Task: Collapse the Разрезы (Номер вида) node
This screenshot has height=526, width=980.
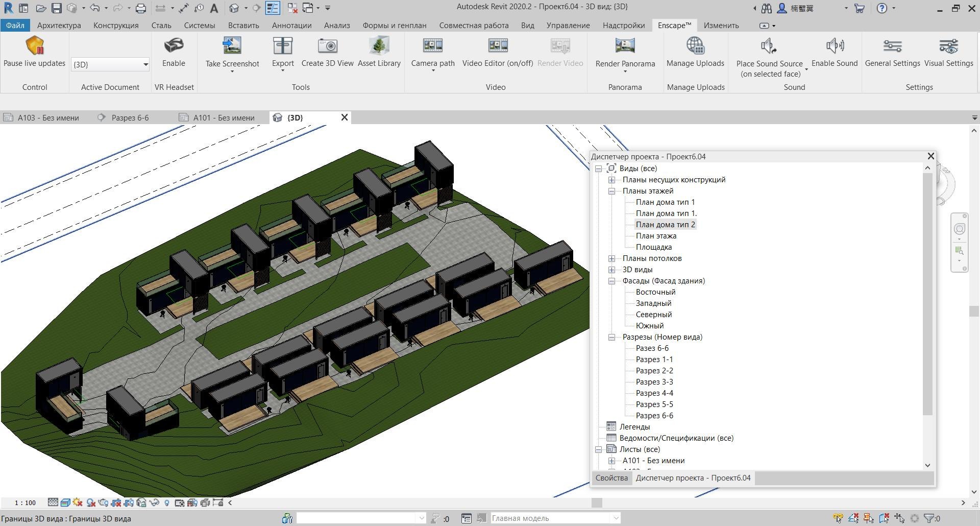Action: (x=611, y=337)
